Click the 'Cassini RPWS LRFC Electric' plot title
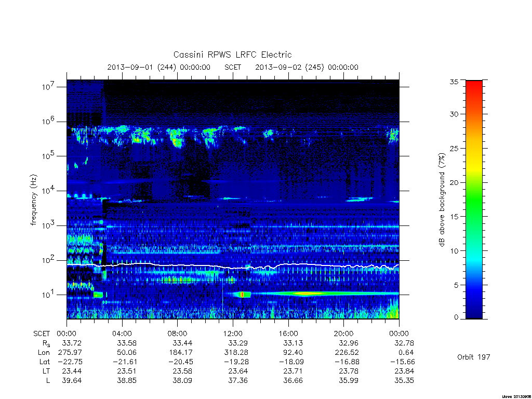 click(x=232, y=55)
